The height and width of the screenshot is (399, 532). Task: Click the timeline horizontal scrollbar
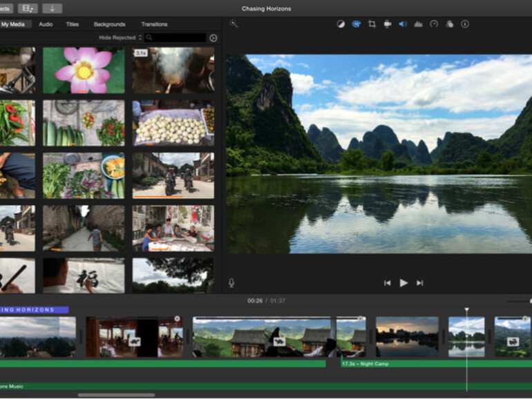[x=116, y=395]
